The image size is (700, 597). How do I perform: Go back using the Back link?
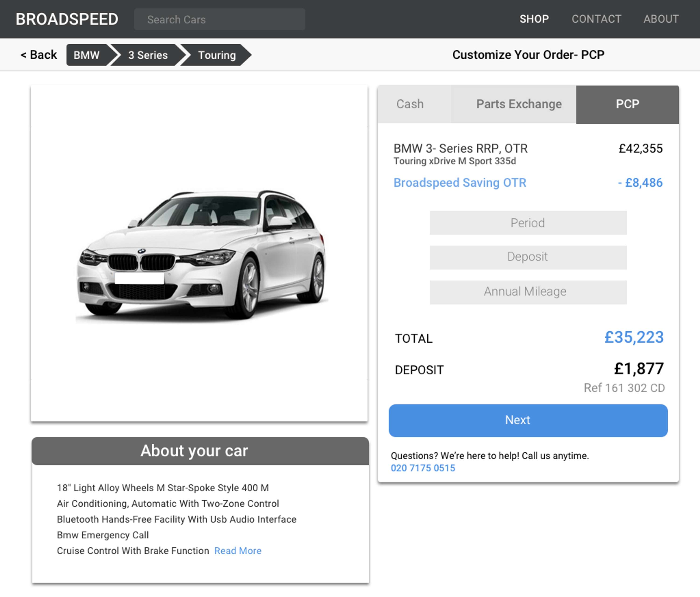click(38, 55)
